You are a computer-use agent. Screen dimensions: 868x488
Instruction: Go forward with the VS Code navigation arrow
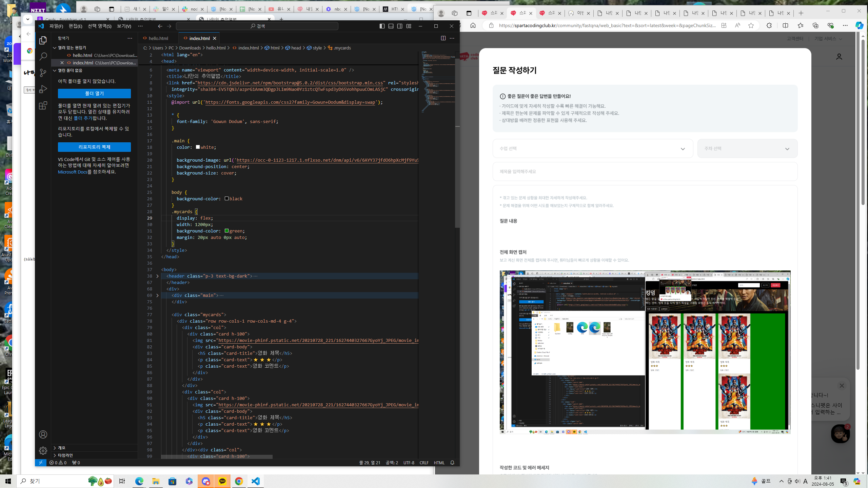tap(169, 26)
